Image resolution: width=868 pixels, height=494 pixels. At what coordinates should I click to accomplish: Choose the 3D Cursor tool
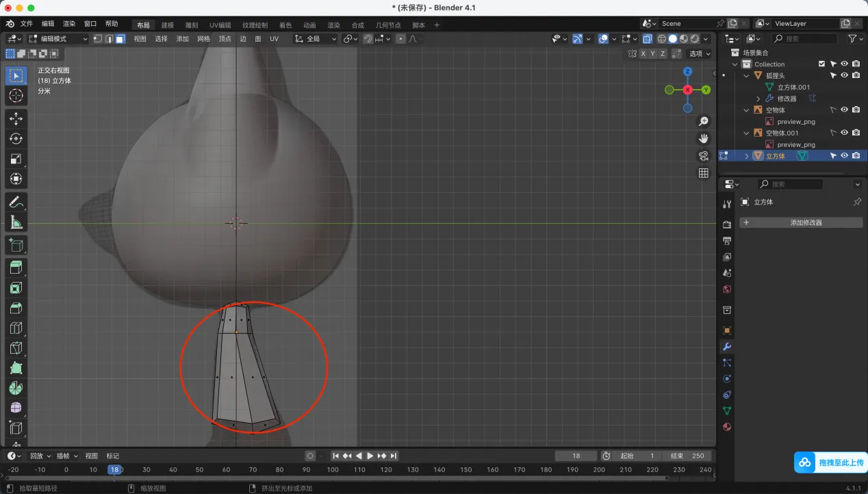tap(16, 96)
